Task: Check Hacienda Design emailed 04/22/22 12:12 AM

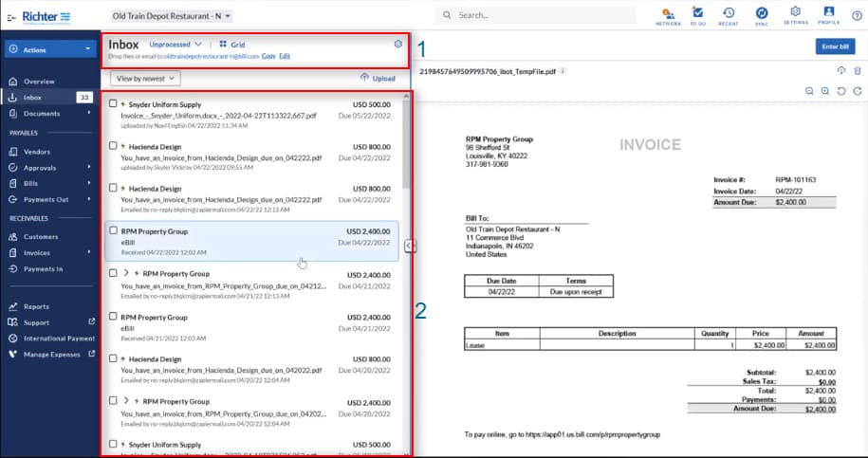Action: click(113, 188)
